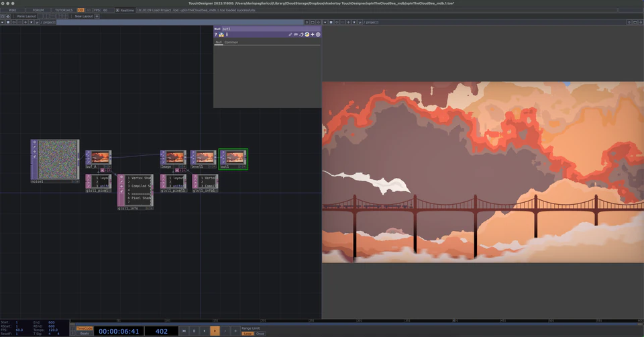The height and width of the screenshot is (337, 644).
Task: Select the Image TOP node
Action: 173,158
